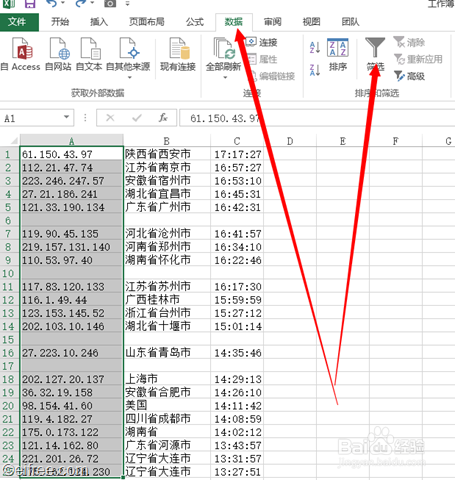Click the Name Box showing A1
This screenshot has width=455, height=480.
pyautogui.click(x=32, y=118)
